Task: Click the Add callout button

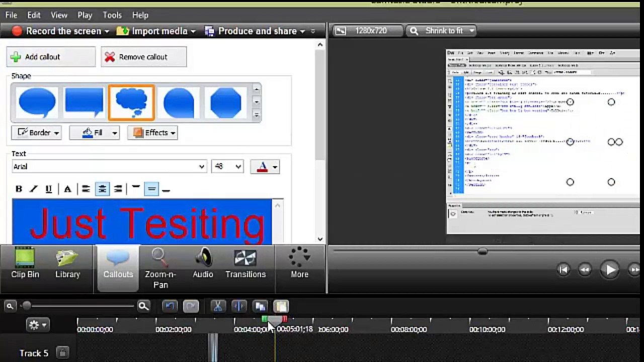Action: (51, 57)
